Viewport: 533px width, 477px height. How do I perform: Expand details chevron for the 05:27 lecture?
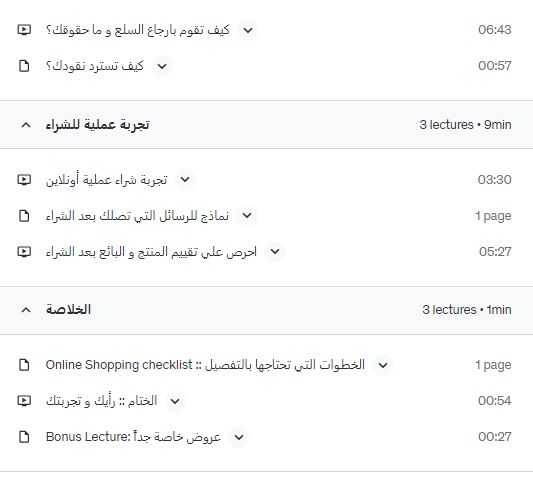click(x=275, y=252)
